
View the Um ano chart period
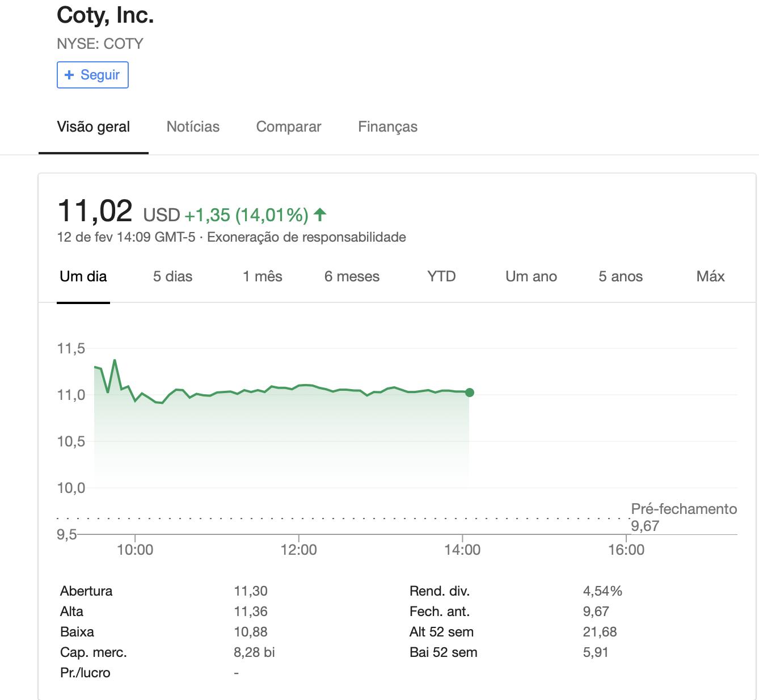pos(531,276)
